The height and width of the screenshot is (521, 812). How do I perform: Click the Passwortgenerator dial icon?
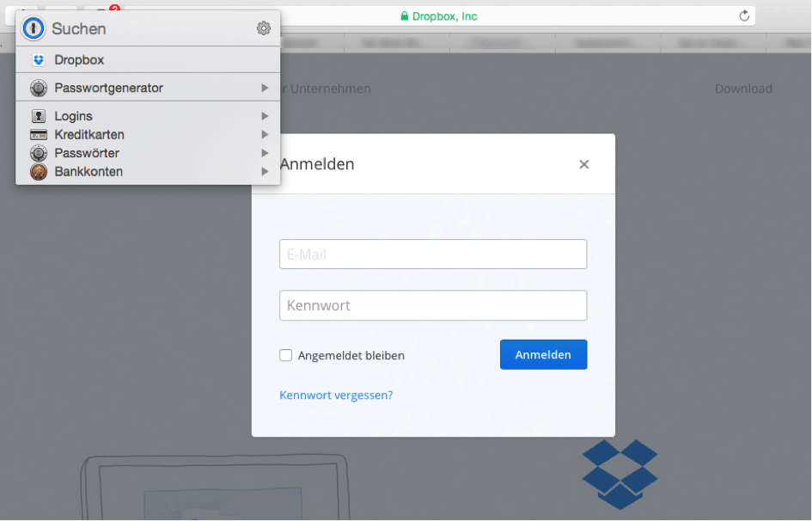coord(39,88)
